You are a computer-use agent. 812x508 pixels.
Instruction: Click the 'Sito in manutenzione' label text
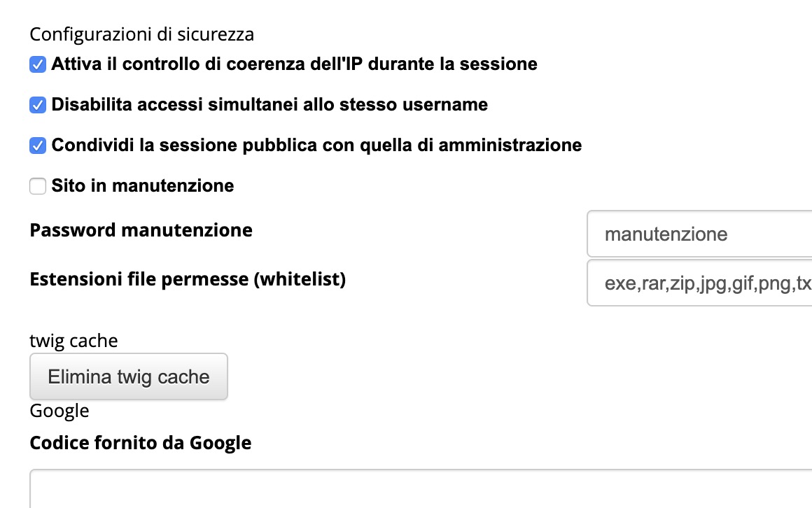click(x=142, y=186)
